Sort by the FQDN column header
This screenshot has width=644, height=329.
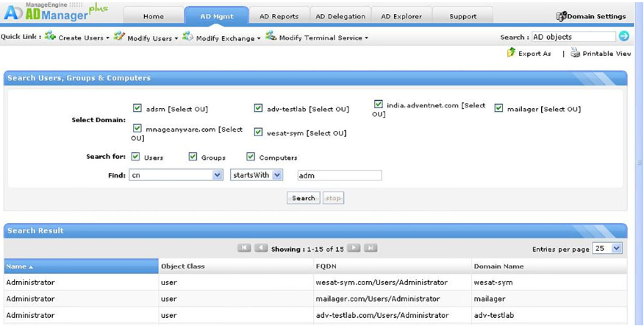point(393,266)
